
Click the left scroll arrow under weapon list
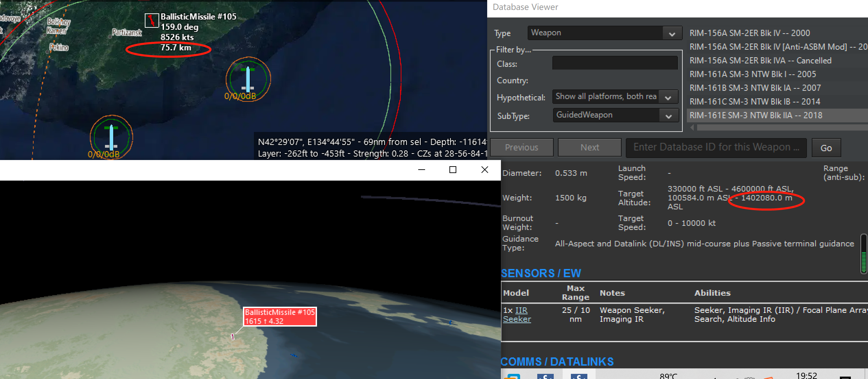[692, 127]
